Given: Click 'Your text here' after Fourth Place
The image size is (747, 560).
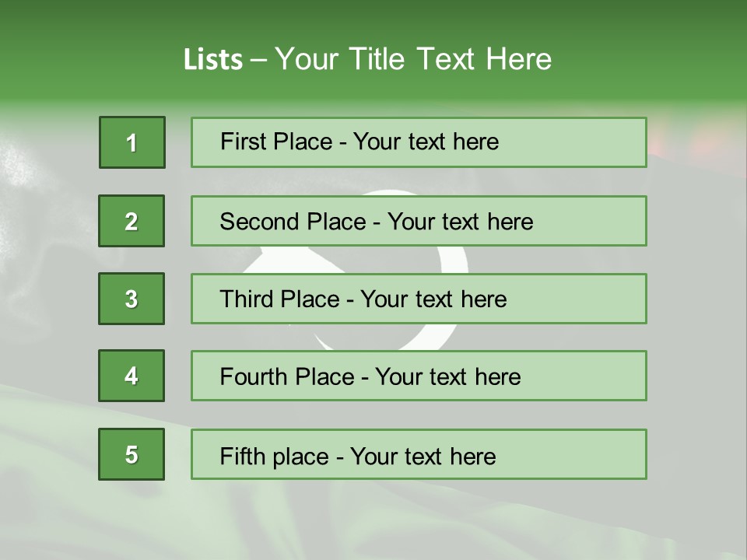Looking at the screenshot, I should point(447,377).
